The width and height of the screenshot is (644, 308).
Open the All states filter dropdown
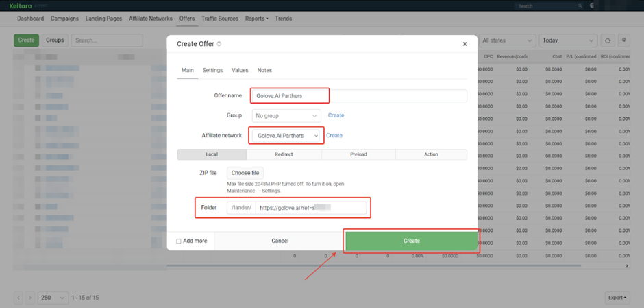pos(507,40)
